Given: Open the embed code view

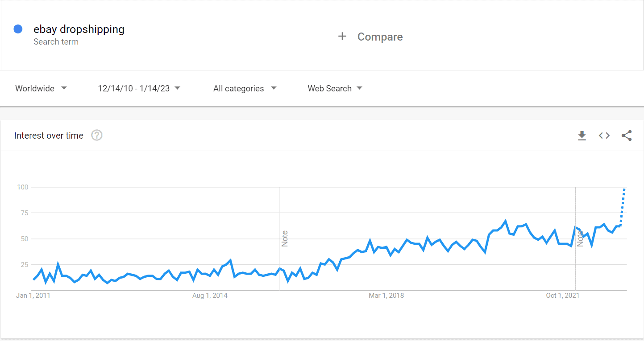Looking at the screenshot, I should coord(604,136).
